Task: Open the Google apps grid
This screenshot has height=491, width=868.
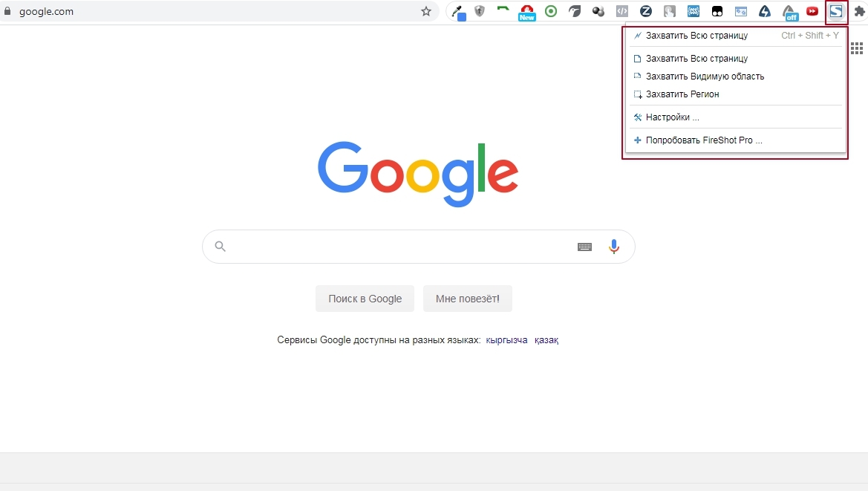Action: tap(856, 49)
